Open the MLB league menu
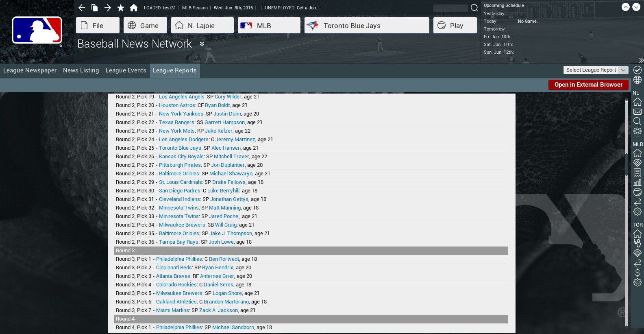Viewport: 644px width, 334px height. click(x=269, y=25)
